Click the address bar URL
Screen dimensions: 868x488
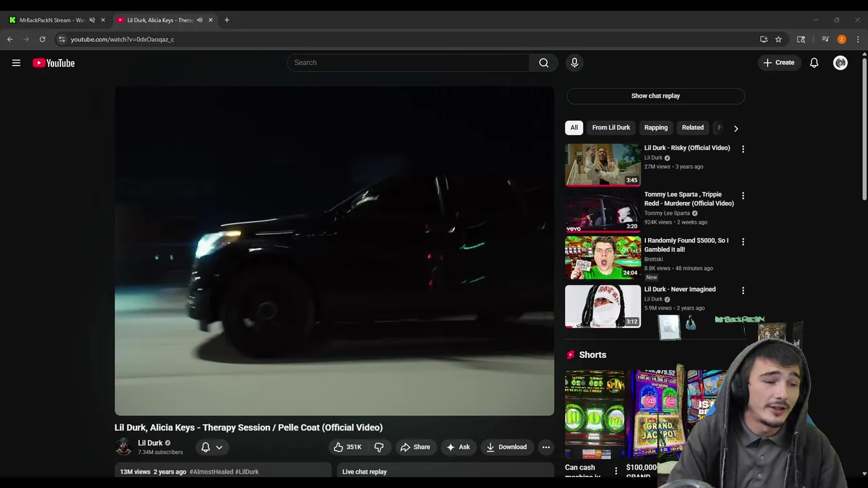[x=122, y=39]
